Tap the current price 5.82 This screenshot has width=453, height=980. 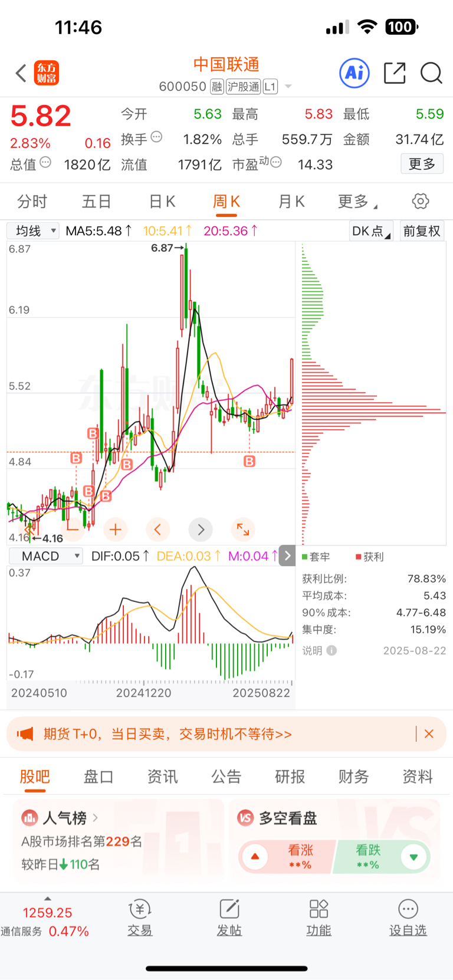[x=41, y=116]
